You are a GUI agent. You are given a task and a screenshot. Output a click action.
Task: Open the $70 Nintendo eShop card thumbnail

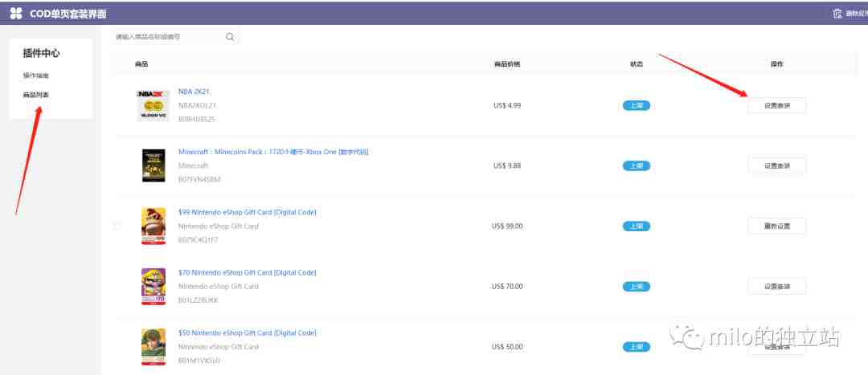(154, 286)
